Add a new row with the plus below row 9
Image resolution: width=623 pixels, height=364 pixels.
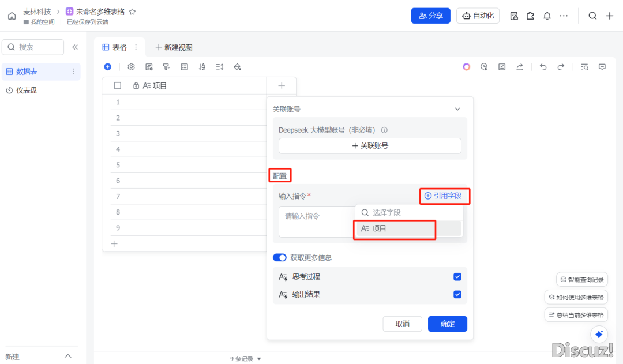click(114, 243)
